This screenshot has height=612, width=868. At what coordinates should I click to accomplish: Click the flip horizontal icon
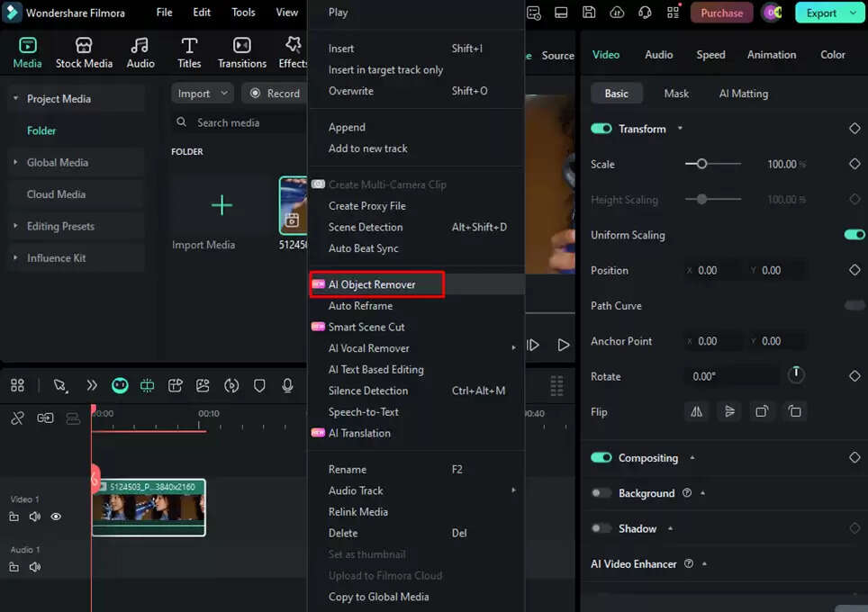[696, 411]
